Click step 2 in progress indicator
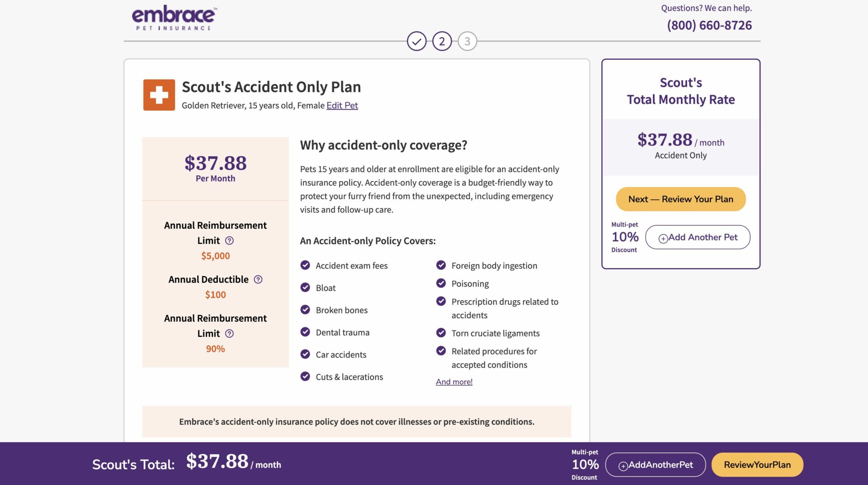The height and width of the screenshot is (485, 868). [442, 42]
